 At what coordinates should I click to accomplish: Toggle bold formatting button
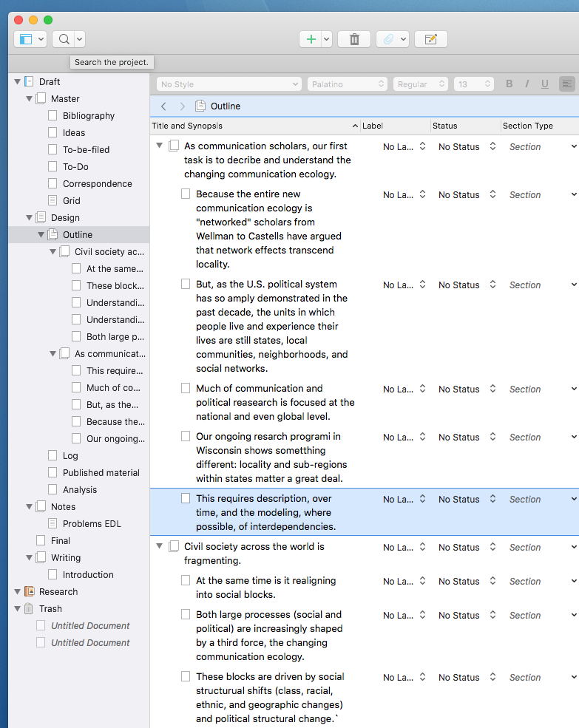pyautogui.click(x=509, y=84)
